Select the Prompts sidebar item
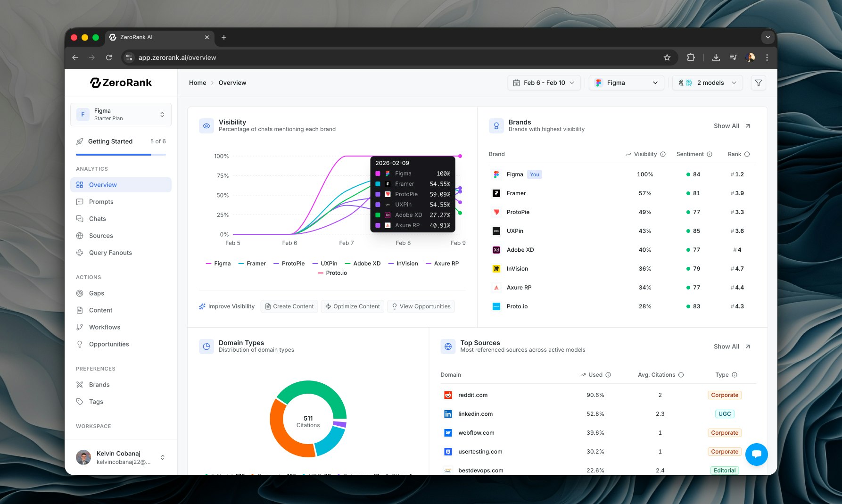 point(101,202)
